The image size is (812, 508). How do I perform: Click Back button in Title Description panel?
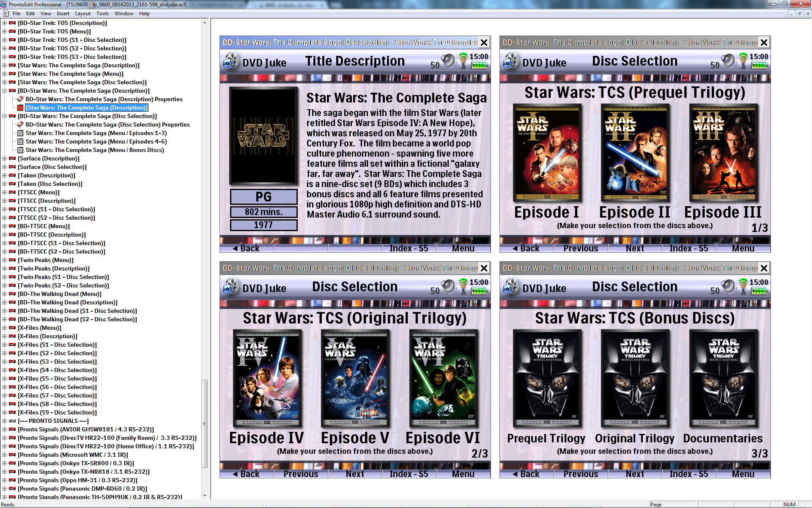pyautogui.click(x=247, y=248)
